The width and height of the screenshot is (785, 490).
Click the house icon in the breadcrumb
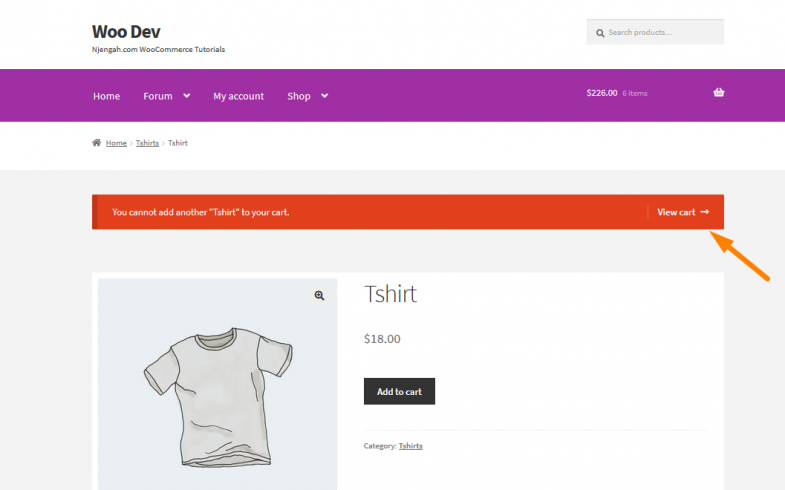click(x=97, y=143)
